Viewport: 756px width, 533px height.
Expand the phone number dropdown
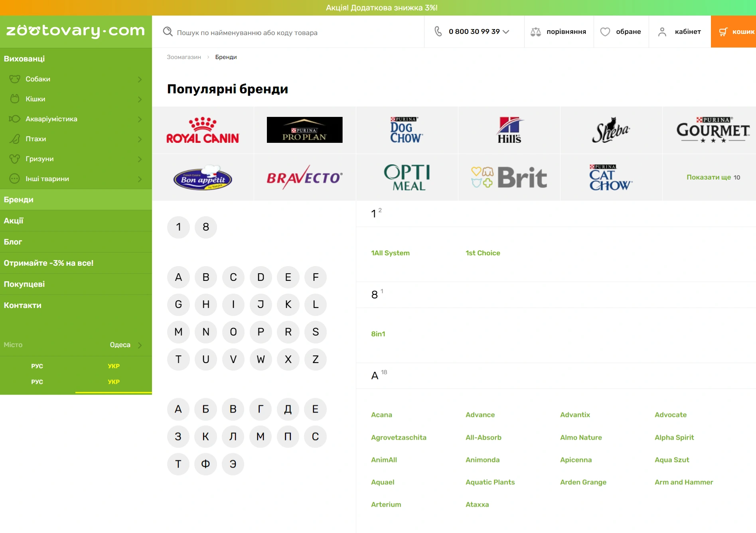506,32
